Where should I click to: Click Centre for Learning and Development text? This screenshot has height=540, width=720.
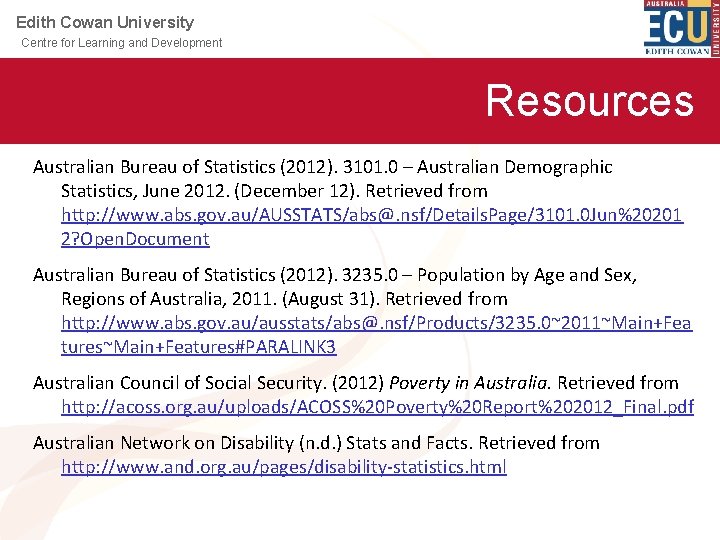click(x=122, y=43)
